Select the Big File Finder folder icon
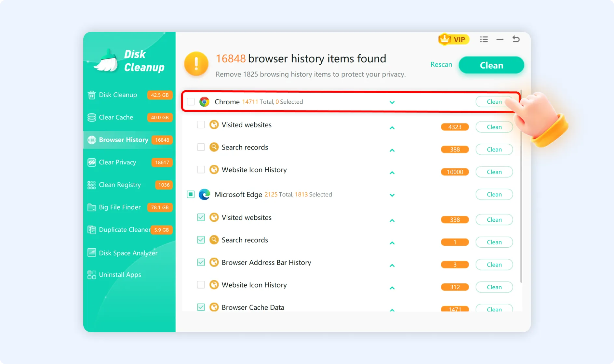The width and height of the screenshot is (614, 364). pyautogui.click(x=91, y=207)
